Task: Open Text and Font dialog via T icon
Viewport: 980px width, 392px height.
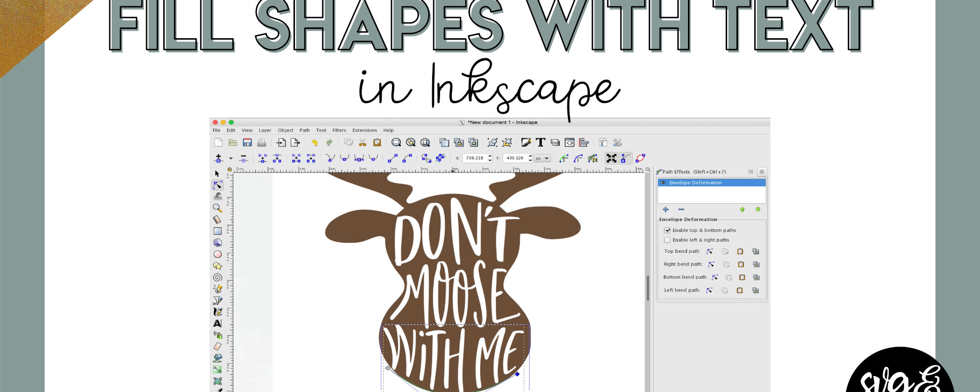Action: (540, 143)
